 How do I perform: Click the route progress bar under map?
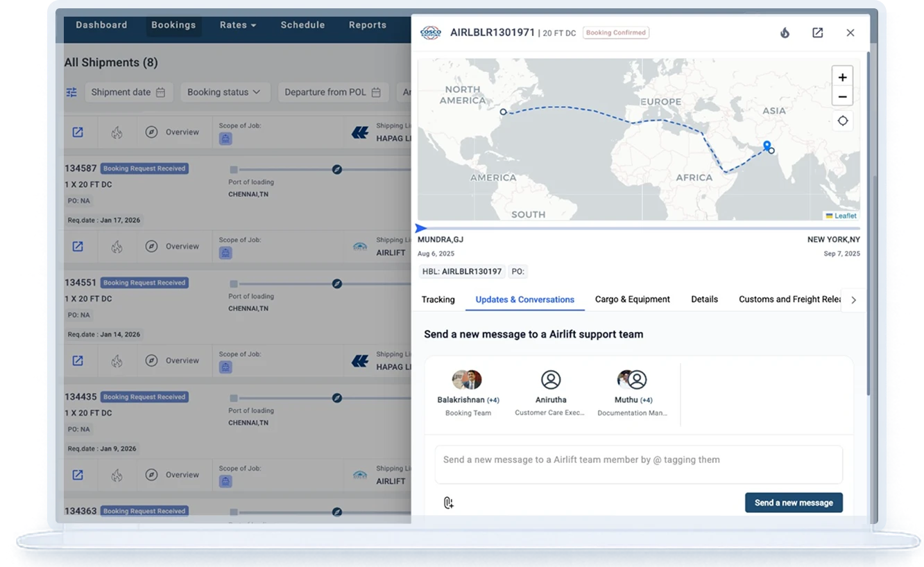638,228
